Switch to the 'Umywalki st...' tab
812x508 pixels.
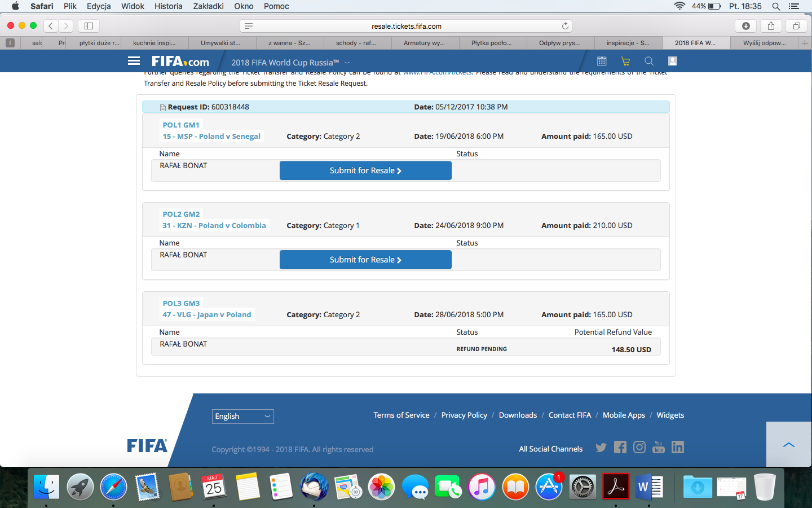222,43
